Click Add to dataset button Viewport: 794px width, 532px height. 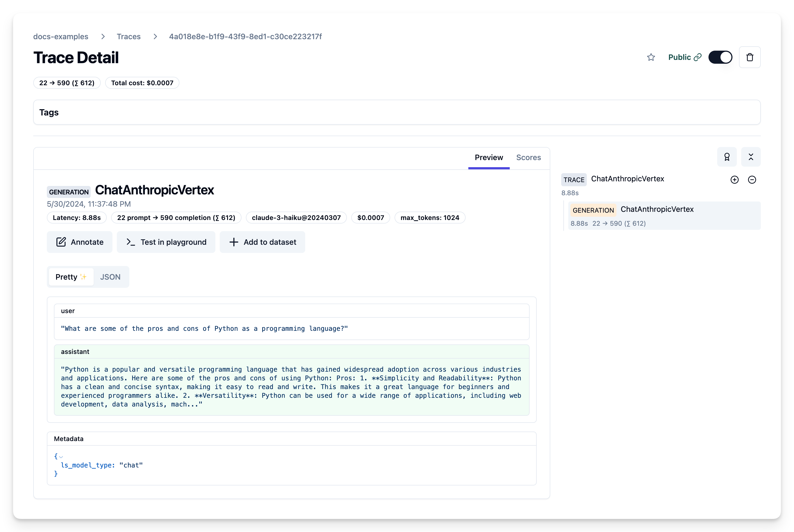click(x=262, y=242)
